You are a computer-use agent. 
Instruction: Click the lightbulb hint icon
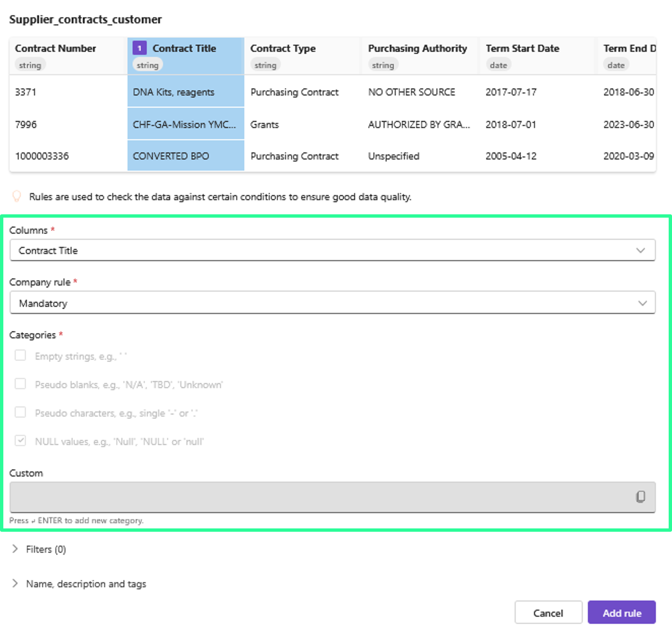tap(17, 196)
